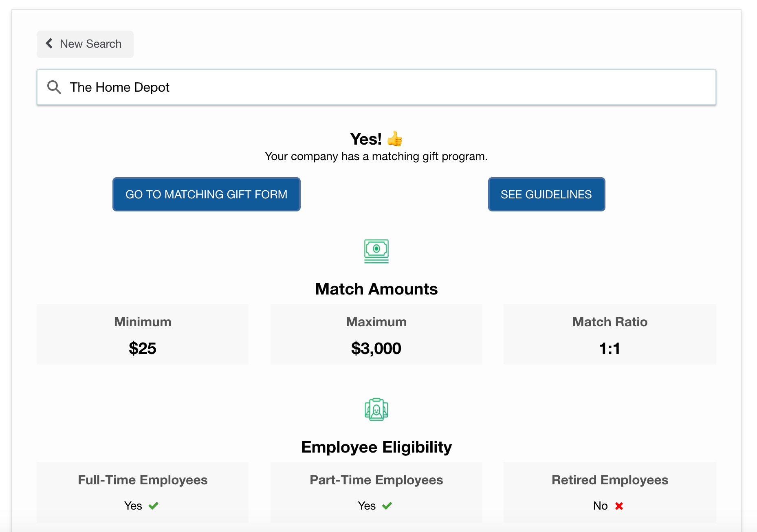Click the Retired Employees label
The width and height of the screenshot is (757, 532).
[610, 480]
